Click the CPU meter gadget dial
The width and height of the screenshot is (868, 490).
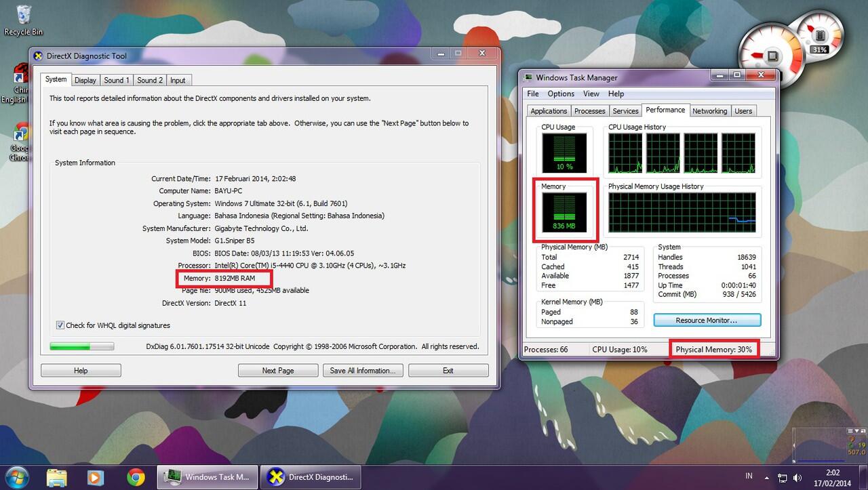pos(772,56)
